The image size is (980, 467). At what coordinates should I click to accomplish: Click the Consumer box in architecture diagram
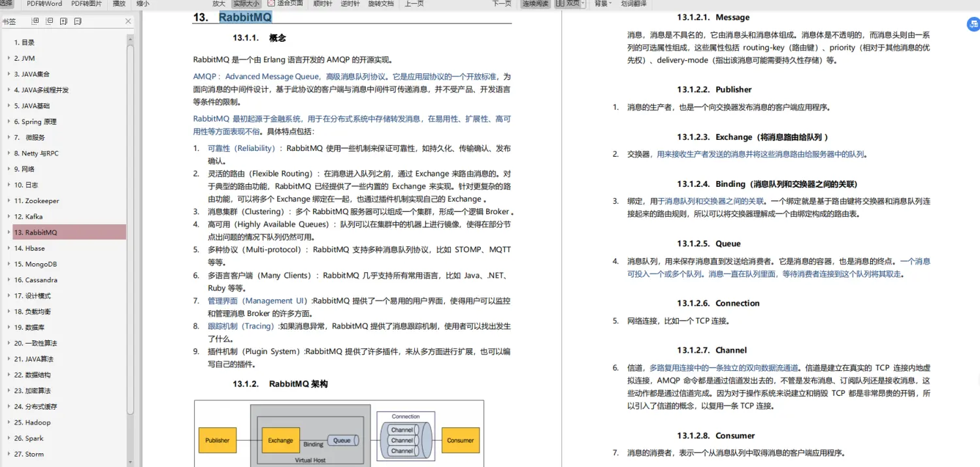[461, 440]
